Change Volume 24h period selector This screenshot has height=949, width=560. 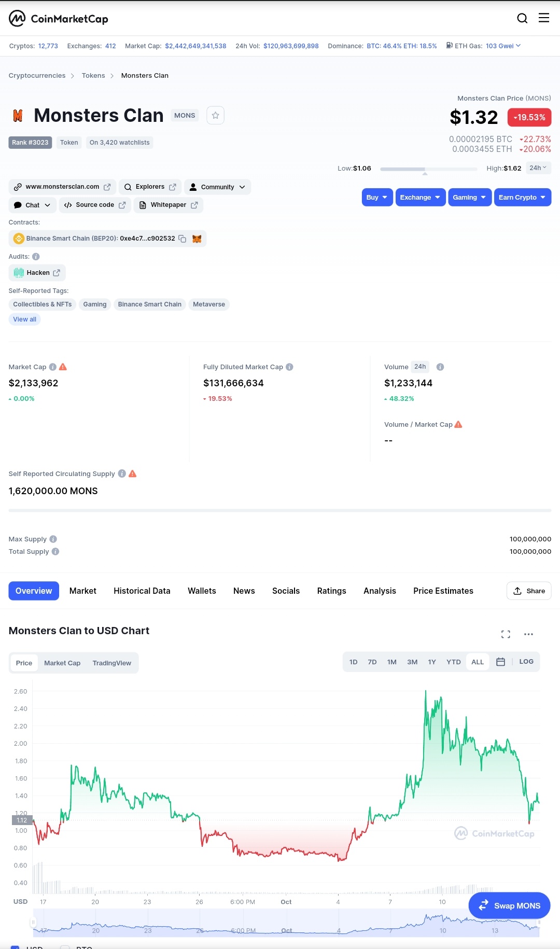point(420,367)
